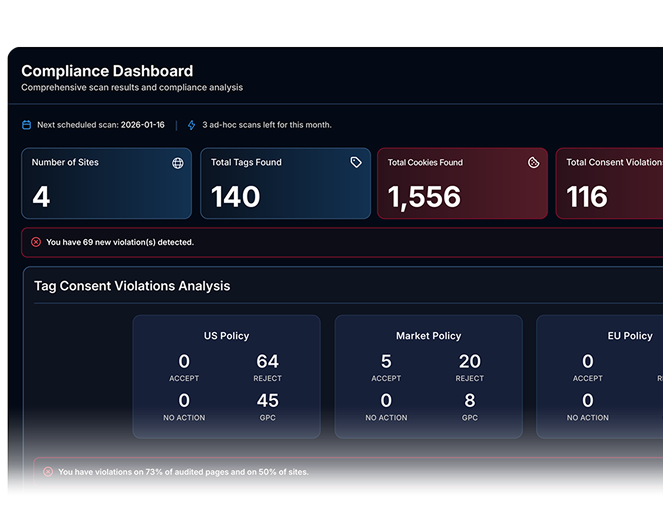The height and width of the screenshot is (526, 663).
Task: Click the US Policy GPC count of 45
Action: tap(268, 400)
